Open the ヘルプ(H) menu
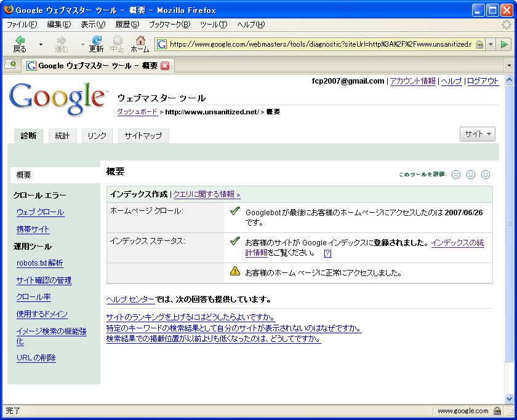517x420 pixels. 251,25
